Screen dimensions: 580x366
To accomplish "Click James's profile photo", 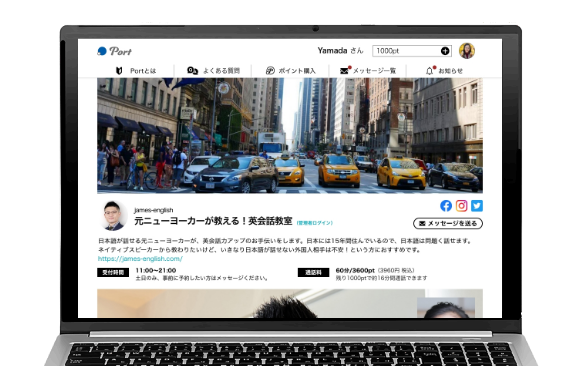I will 113,216.
